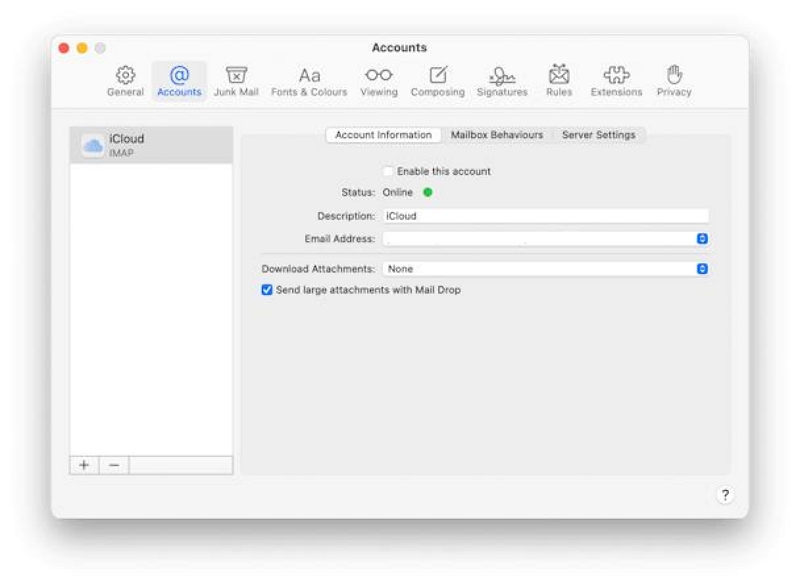The image size is (800, 586).
Task: Open Signatures preferences
Action: pos(502,82)
